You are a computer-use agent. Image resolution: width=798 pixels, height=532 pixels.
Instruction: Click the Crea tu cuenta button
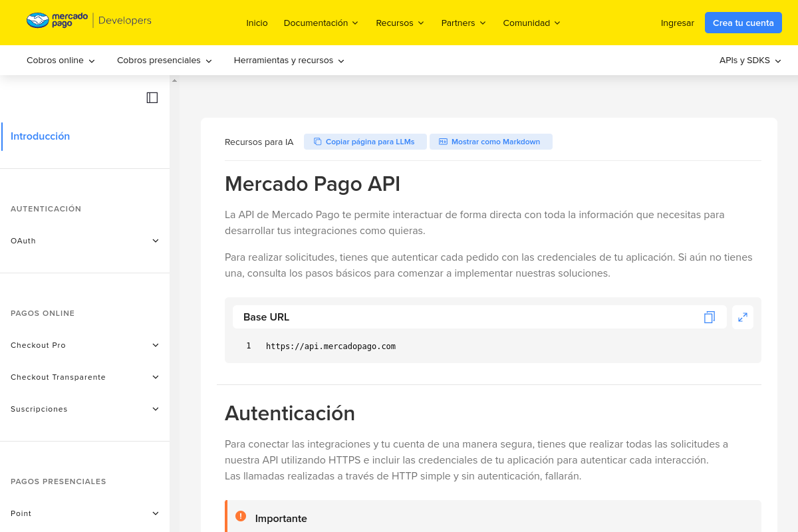[743, 23]
